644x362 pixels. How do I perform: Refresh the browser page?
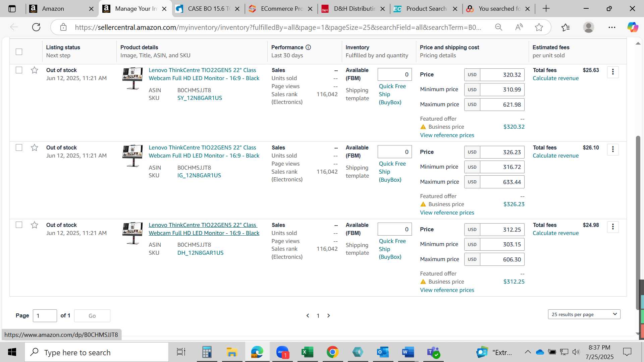pos(36,27)
